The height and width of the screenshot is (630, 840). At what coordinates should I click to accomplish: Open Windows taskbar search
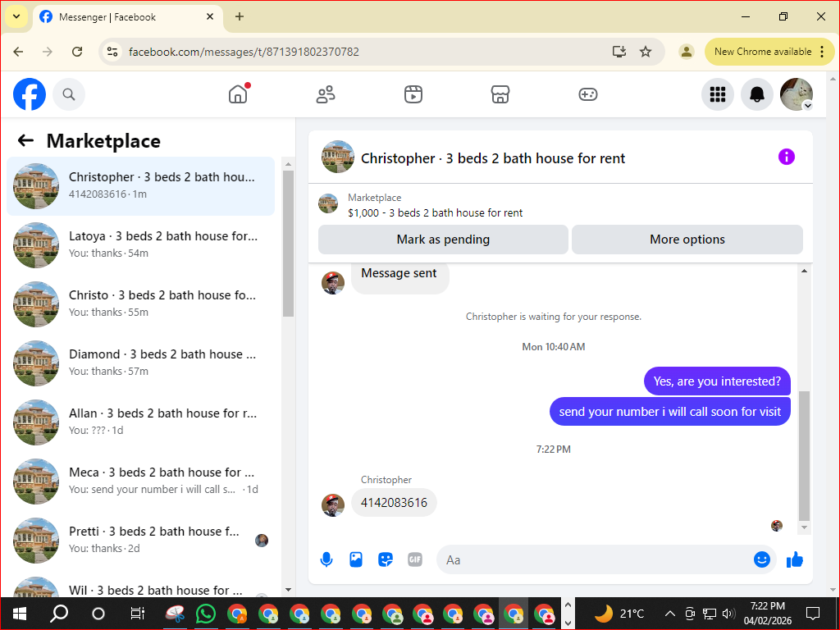pos(59,614)
